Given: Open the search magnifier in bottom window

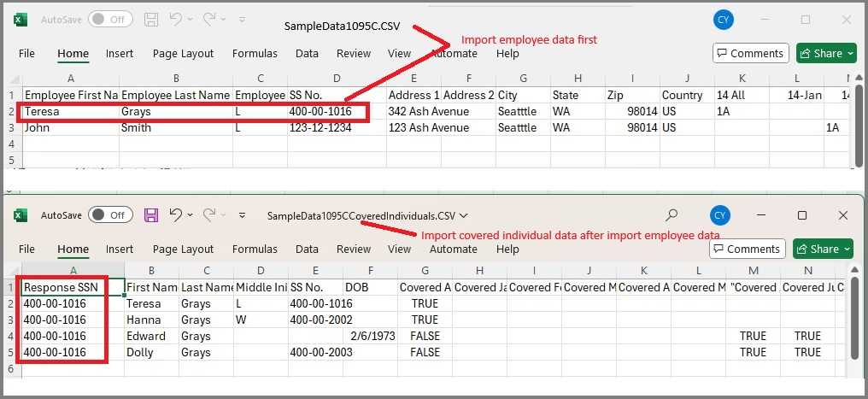Looking at the screenshot, I should 672,215.
